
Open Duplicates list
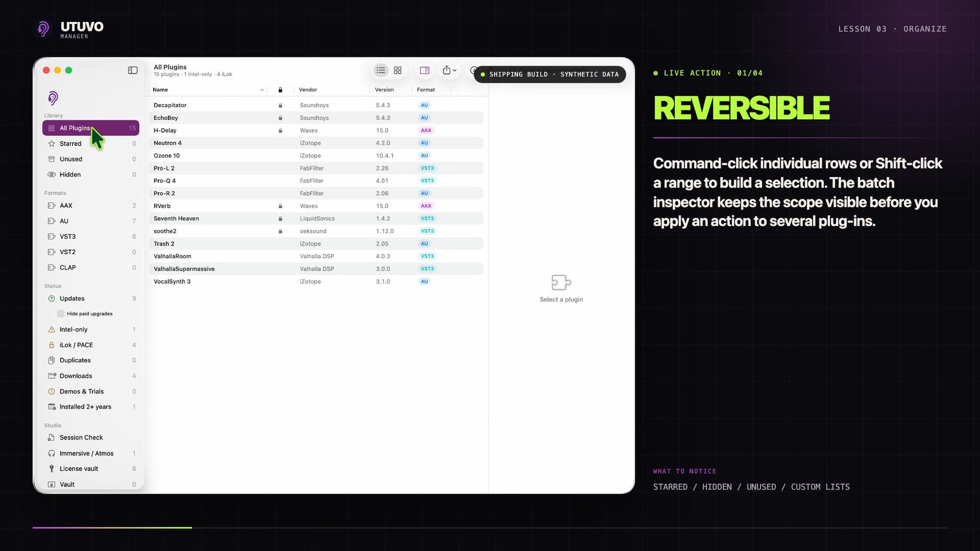[x=91, y=361]
